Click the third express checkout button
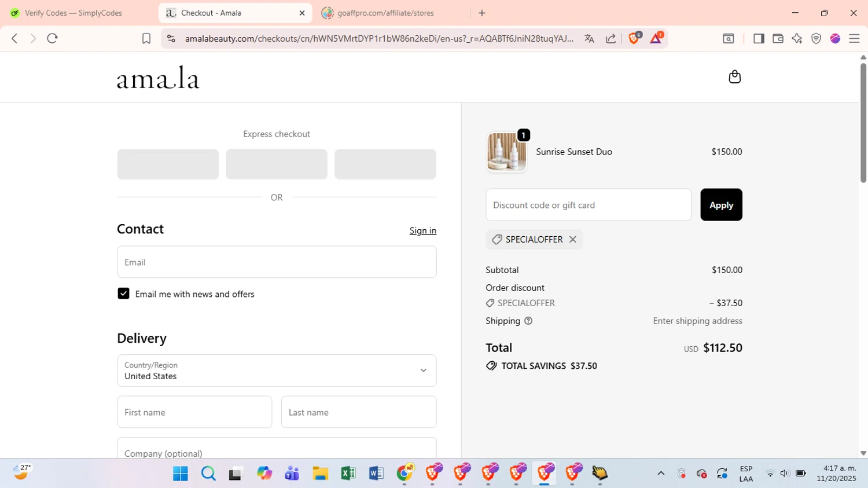868x488 pixels. pyautogui.click(x=385, y=164)
